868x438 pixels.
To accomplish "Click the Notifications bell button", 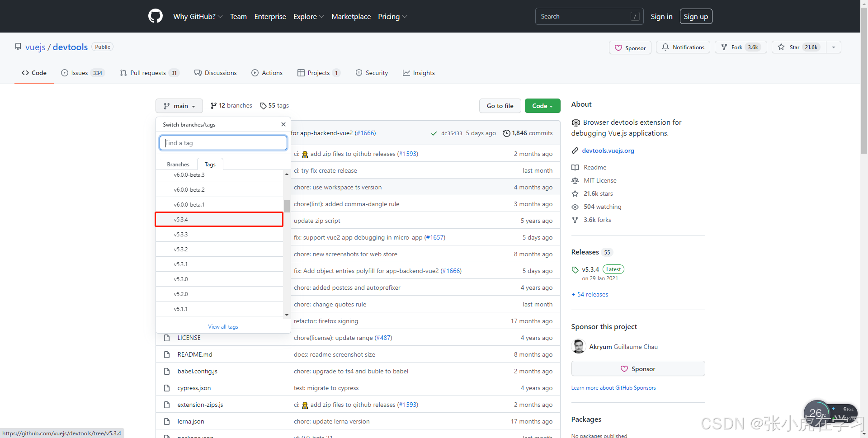I will (x=683, y=47).
